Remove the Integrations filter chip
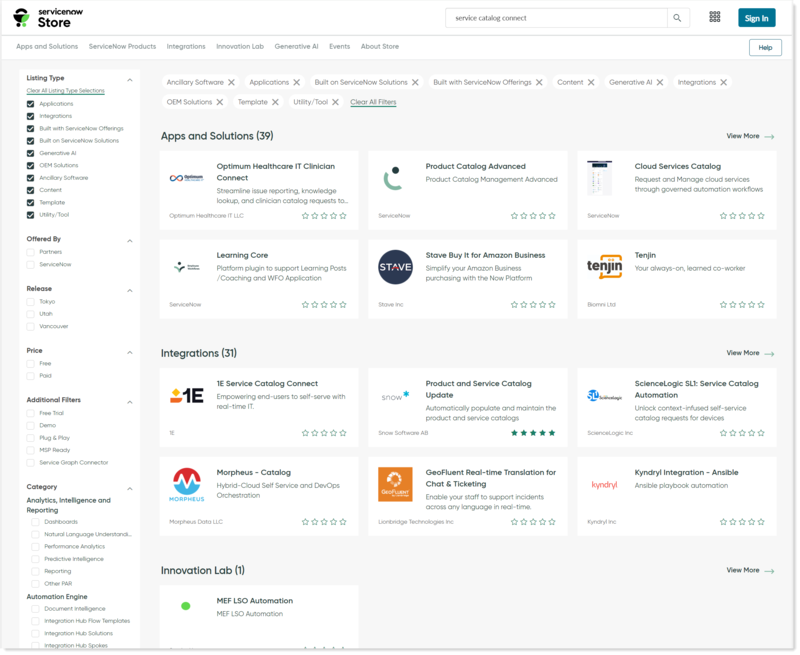This screenshot has width=800, height=655. tap(725, 82)
